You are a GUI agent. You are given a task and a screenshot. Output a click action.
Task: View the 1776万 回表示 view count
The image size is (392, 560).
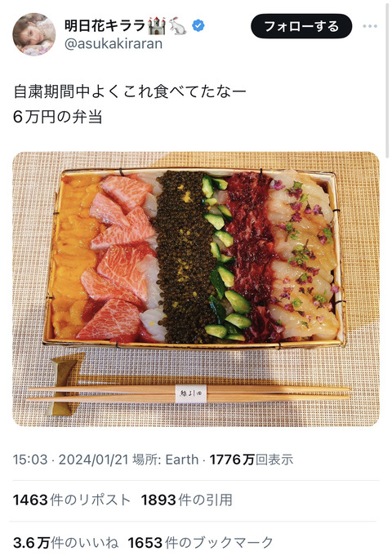252,460
